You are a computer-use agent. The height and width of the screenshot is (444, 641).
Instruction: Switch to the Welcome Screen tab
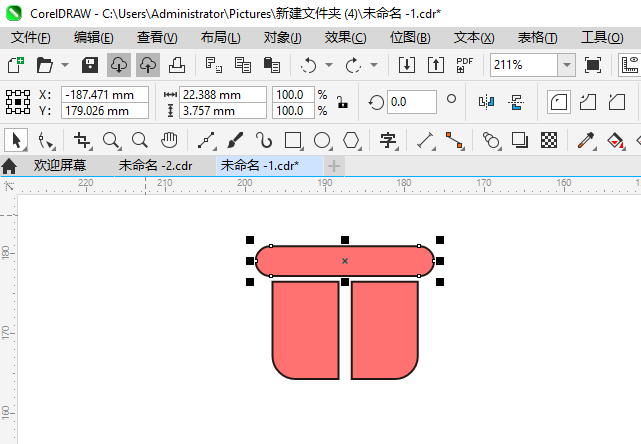[x=60, y=166]
